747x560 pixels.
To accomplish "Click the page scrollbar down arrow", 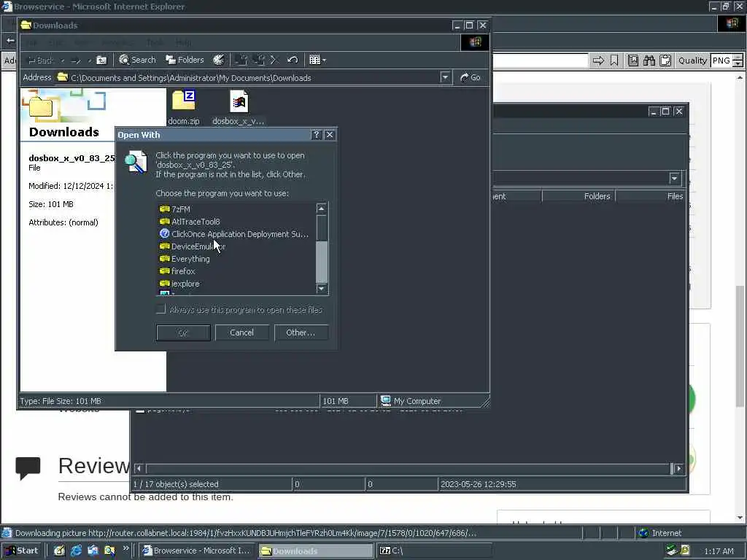I will pyautogui.click(x=740, y=518).
